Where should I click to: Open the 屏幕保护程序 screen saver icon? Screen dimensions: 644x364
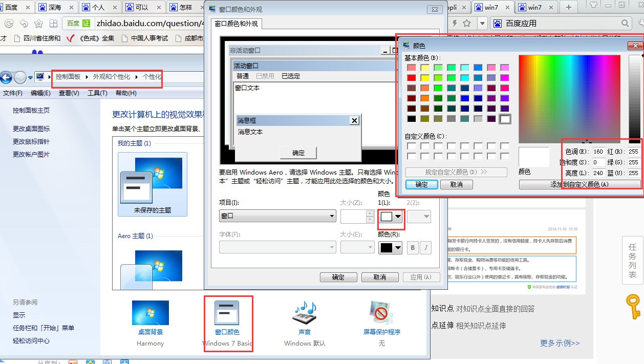pos(381,313)
